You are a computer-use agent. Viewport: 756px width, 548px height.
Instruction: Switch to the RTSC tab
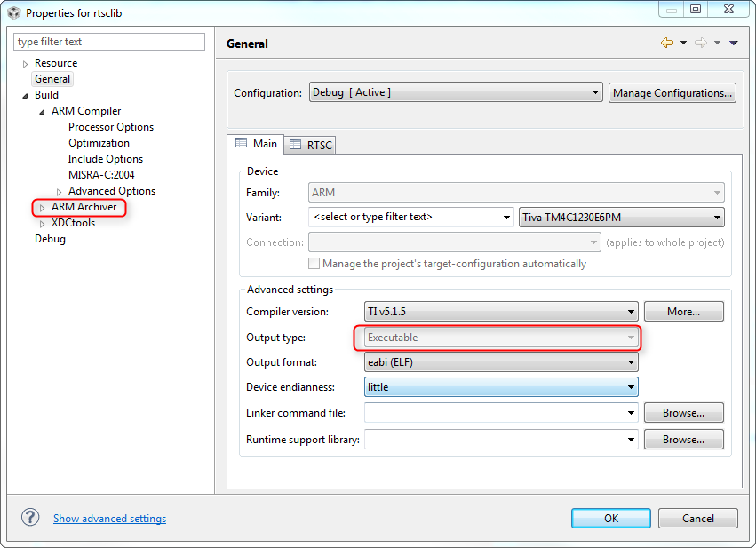tap(311, 145)
